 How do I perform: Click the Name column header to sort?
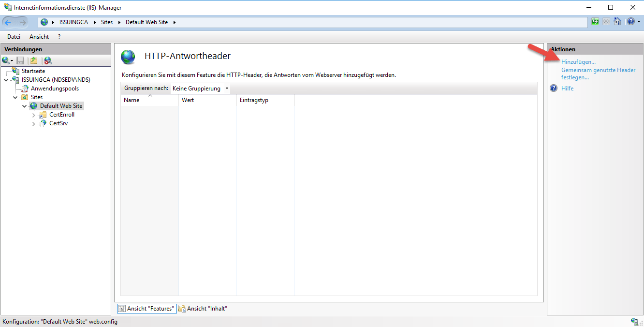132,100
